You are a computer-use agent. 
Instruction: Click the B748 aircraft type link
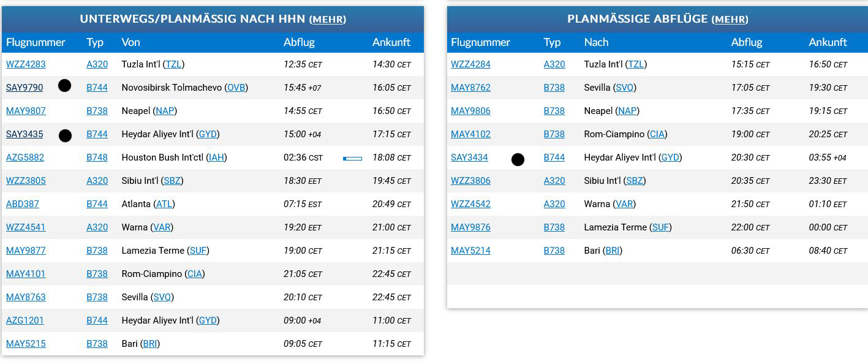(x=97, y=157)
